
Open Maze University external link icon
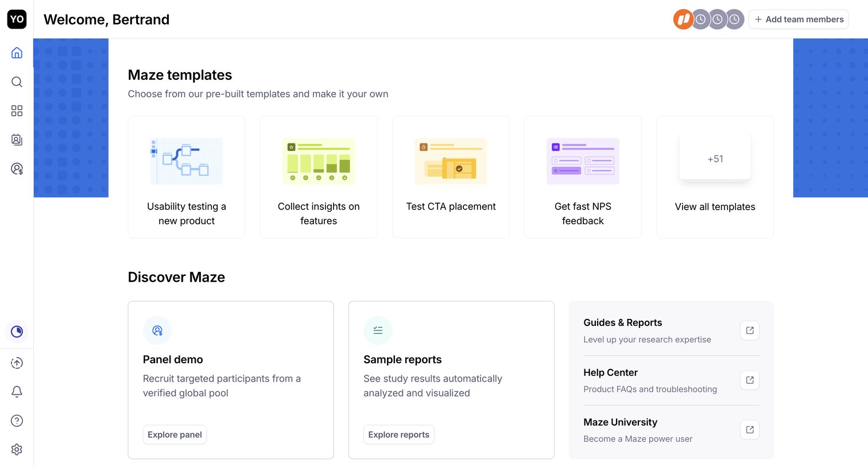point(750,430)
